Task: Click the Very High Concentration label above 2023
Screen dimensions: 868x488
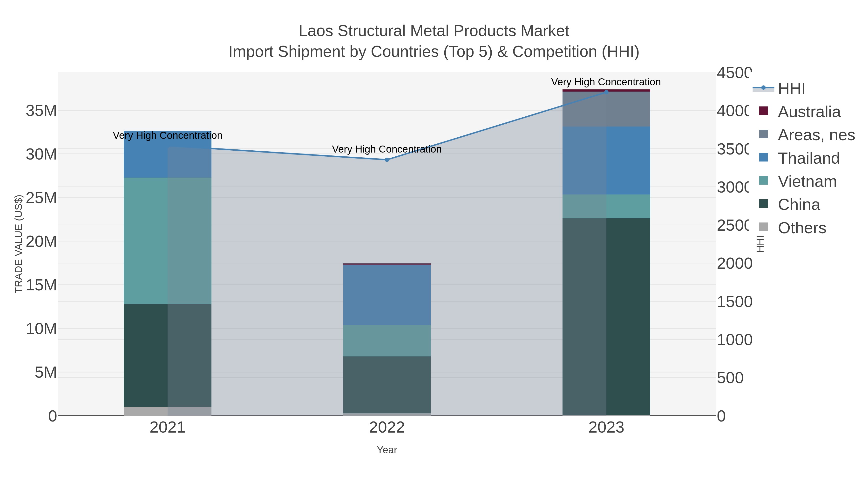Action: 606,82
